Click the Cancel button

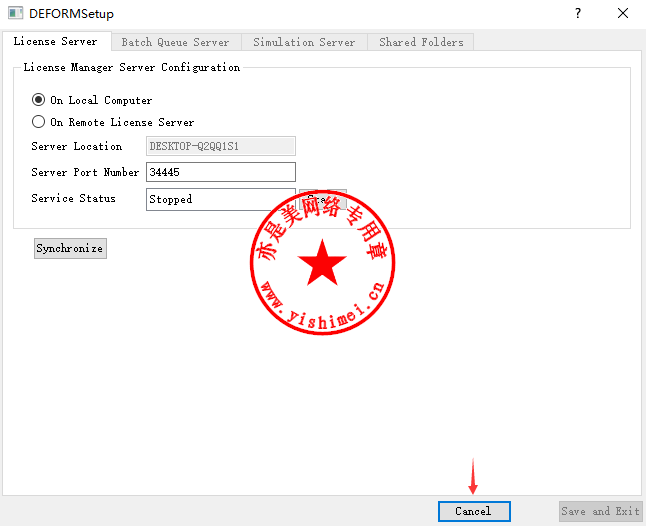474,511
